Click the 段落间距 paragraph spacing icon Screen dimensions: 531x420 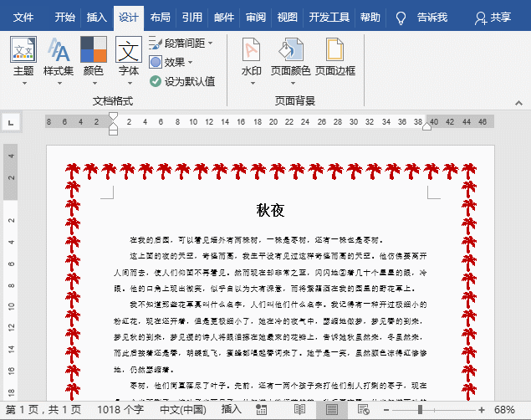156,43
